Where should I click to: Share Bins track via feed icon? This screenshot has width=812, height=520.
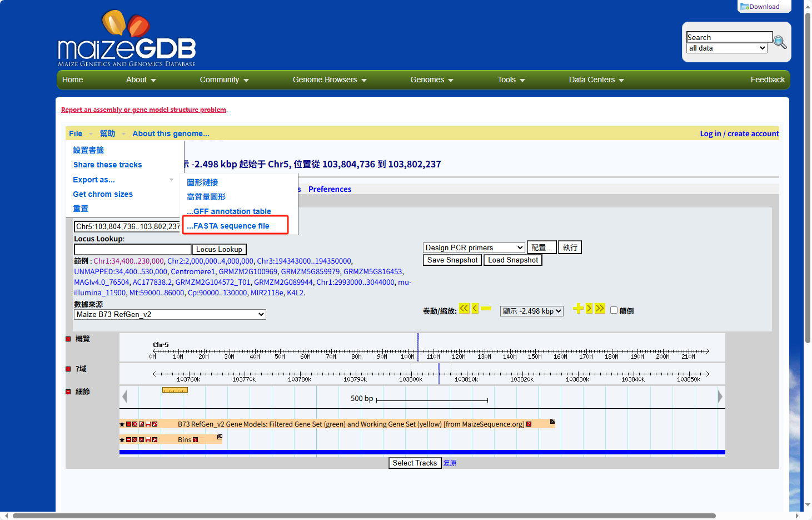click(142, 440)
